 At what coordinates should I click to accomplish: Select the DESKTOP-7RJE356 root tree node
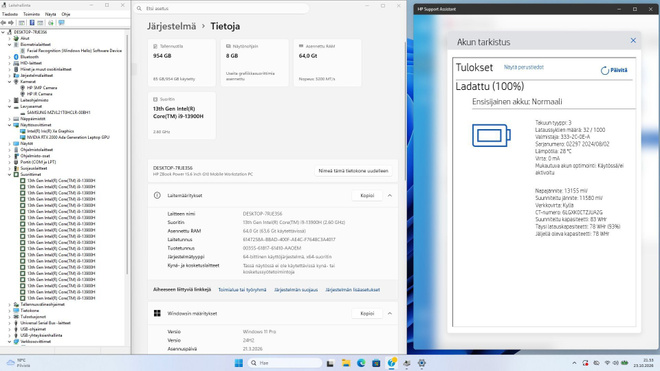click(x=30, y=32)
